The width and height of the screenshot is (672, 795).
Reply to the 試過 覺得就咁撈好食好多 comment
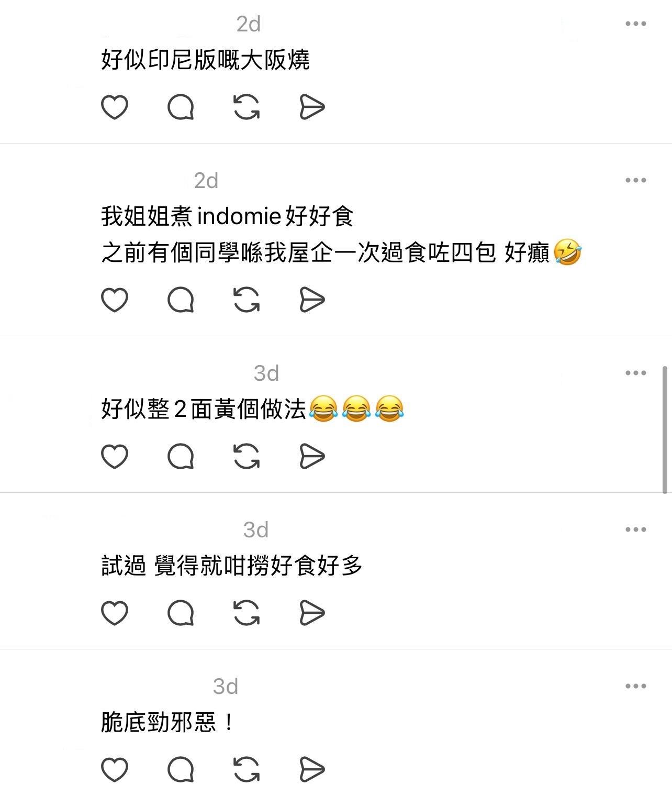[181, 613]
